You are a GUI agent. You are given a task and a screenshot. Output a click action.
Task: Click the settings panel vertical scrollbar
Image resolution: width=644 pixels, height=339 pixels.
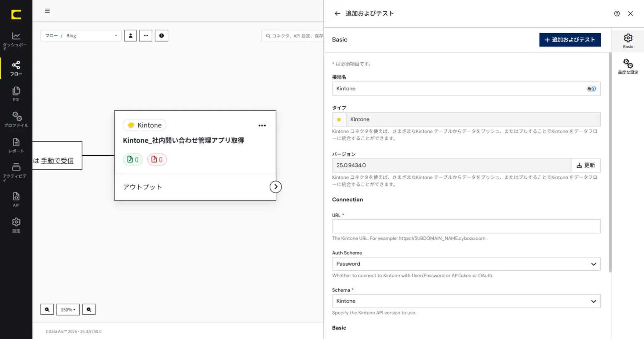tap(610, 163)
